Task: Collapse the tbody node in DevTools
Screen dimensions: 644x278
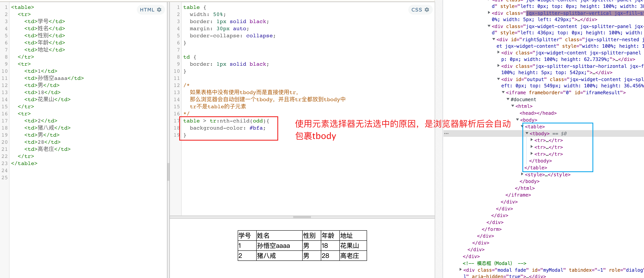Action: (527, 133)
